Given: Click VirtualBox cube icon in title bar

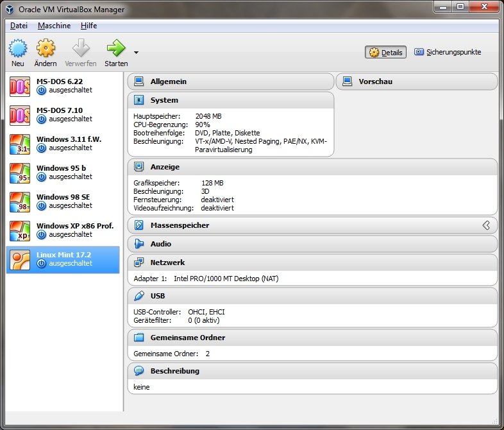Looking at the screenshot, I should tap(10, 10).
